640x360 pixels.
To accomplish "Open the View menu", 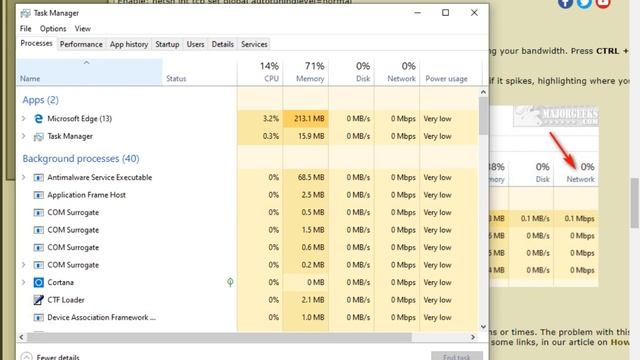I will coord(82,29).
